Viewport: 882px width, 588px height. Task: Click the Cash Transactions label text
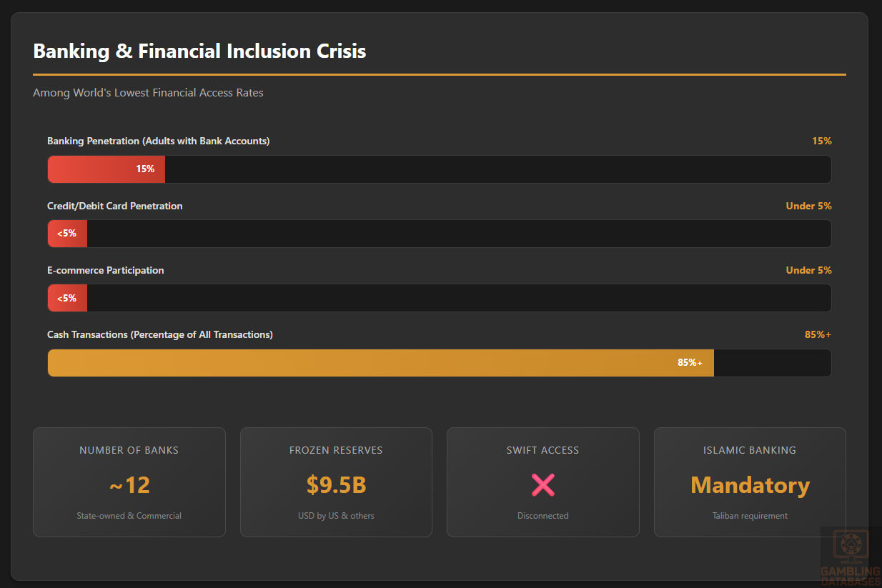pos(159,334)
